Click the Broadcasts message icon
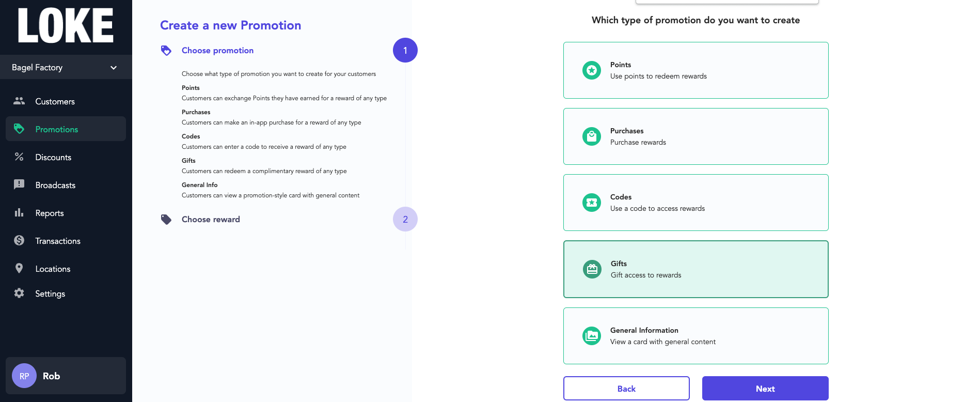The image size is (980, 402). point(19,184)
